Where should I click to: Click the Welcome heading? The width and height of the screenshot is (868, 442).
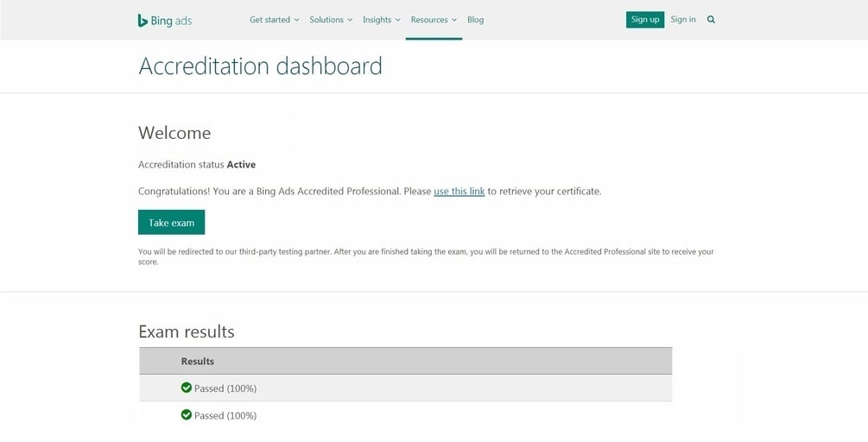[x=174, y=133]
